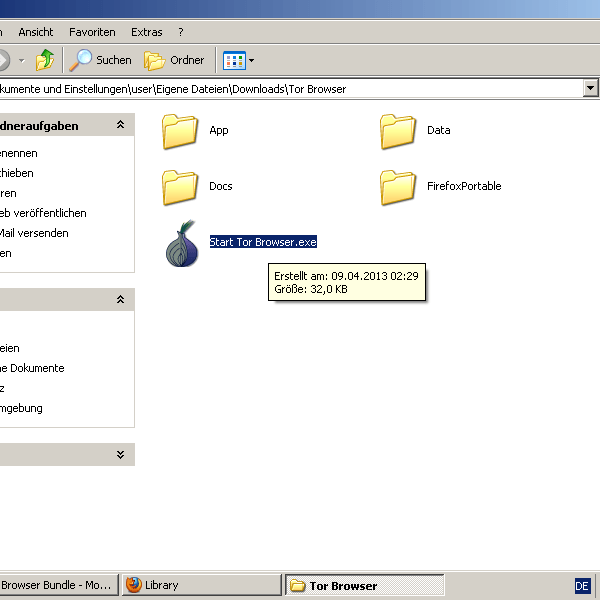The width and height of the screenshot is (600, 600).
Task: Click the place link ending in eien
Action: point(10,348)
